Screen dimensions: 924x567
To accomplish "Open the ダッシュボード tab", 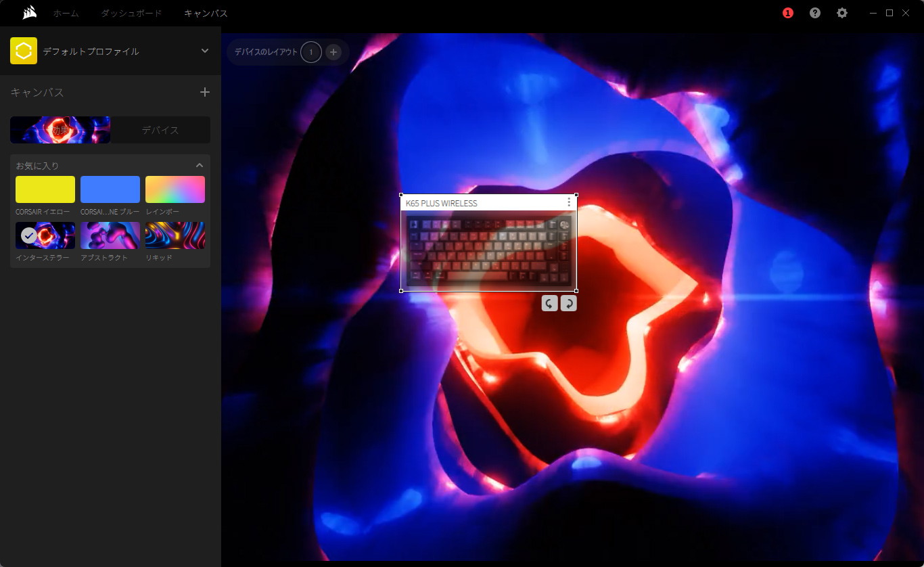I will click(x=131, y=13).
